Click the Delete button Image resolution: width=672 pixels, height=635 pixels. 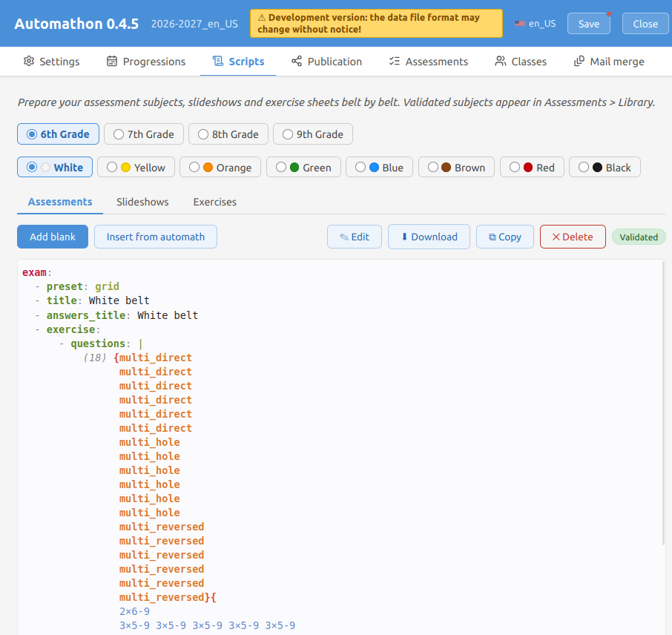[x=573, y=237]
